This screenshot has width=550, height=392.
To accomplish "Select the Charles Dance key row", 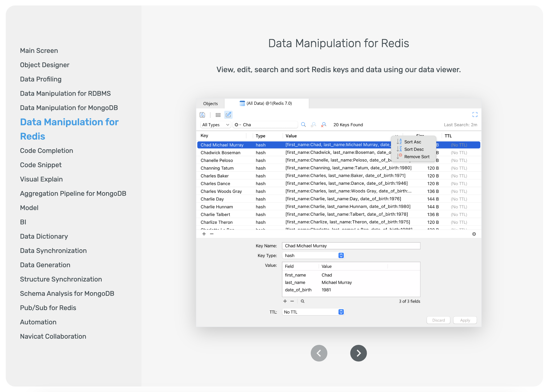I will [x=338, y=183].
